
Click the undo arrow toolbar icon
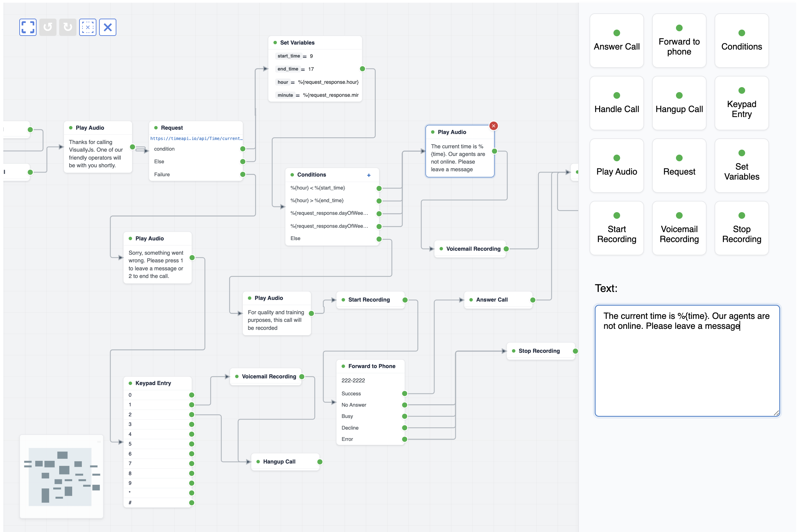[48, 27]
